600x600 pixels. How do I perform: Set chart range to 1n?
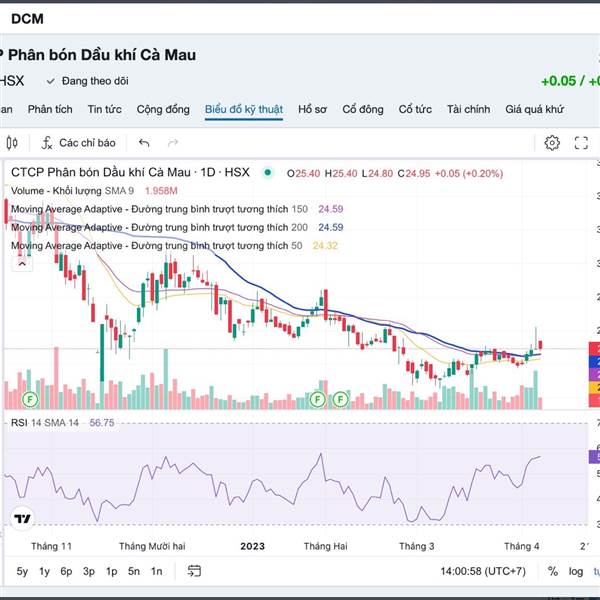[x=157, y=571]
